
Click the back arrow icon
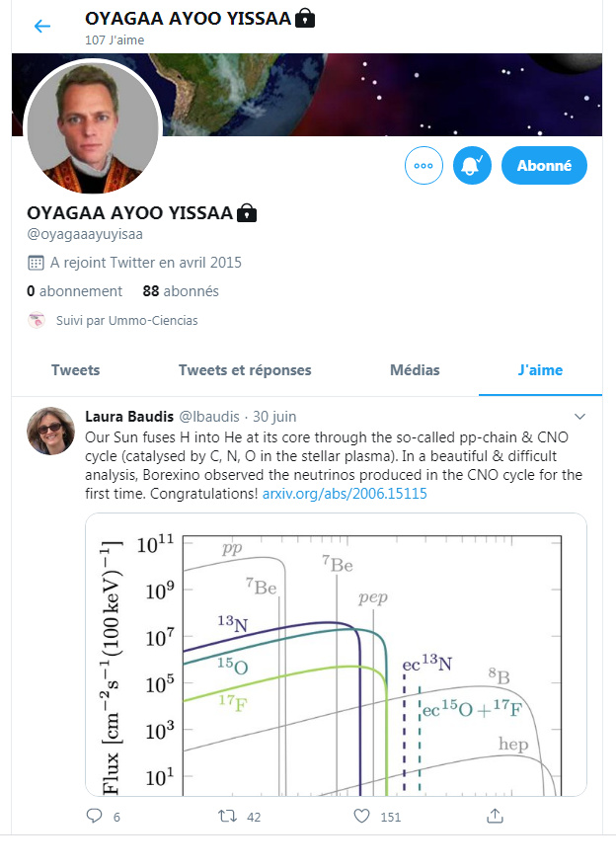point(41,27)
